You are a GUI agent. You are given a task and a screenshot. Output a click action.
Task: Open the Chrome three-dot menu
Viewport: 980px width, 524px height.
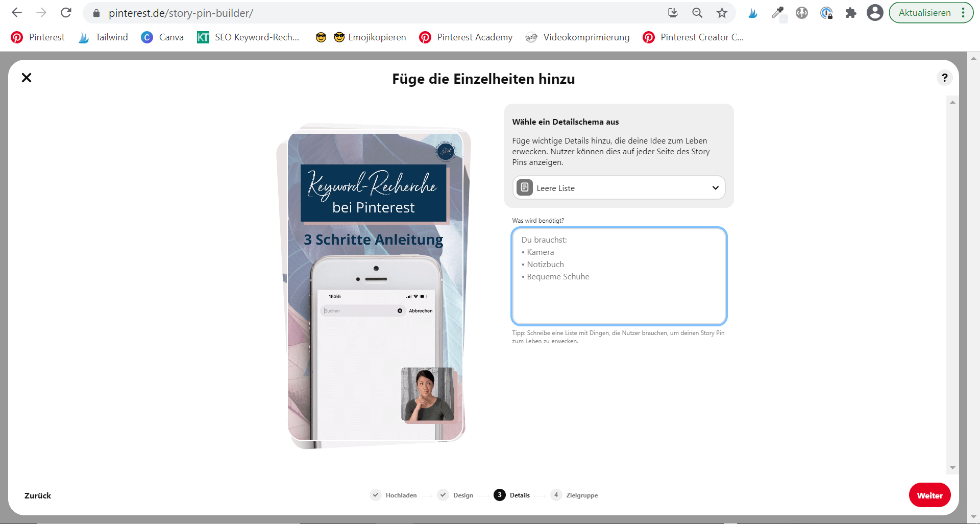tap(963, 13)
